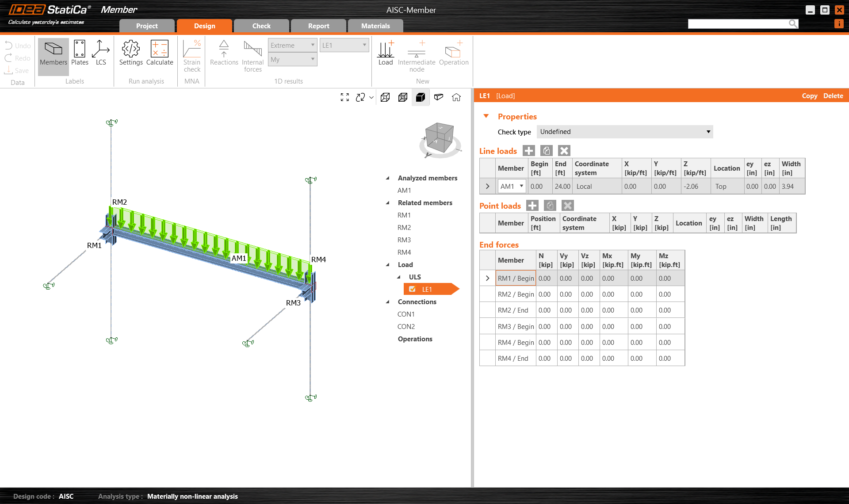Reset camera with the home view icon

pyautogui.click(x=456, y=97)
